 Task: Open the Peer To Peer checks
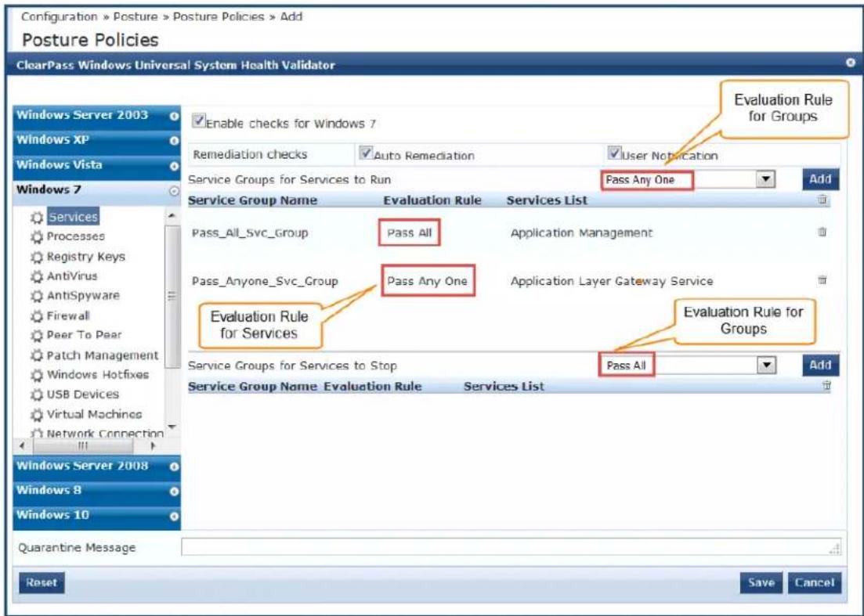pyautogui.click(x=85, y=335)
